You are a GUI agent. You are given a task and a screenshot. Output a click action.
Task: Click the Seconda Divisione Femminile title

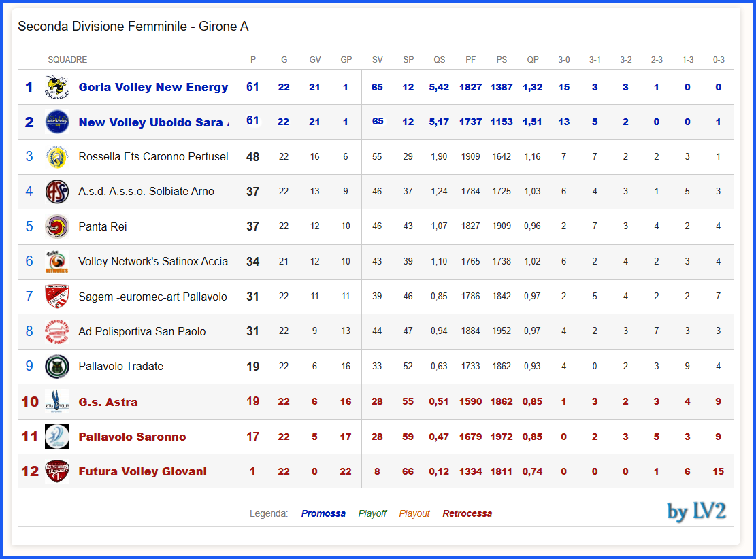click(x=133, y=26)
